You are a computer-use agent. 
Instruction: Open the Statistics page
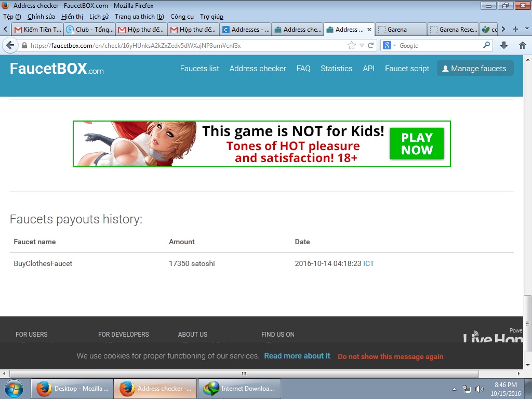[x=337, y=69]
